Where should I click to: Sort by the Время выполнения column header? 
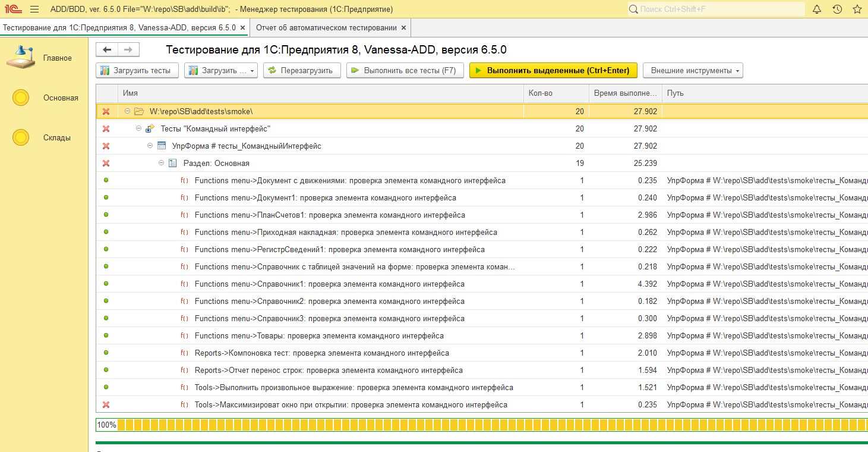[x=626, y=93]
